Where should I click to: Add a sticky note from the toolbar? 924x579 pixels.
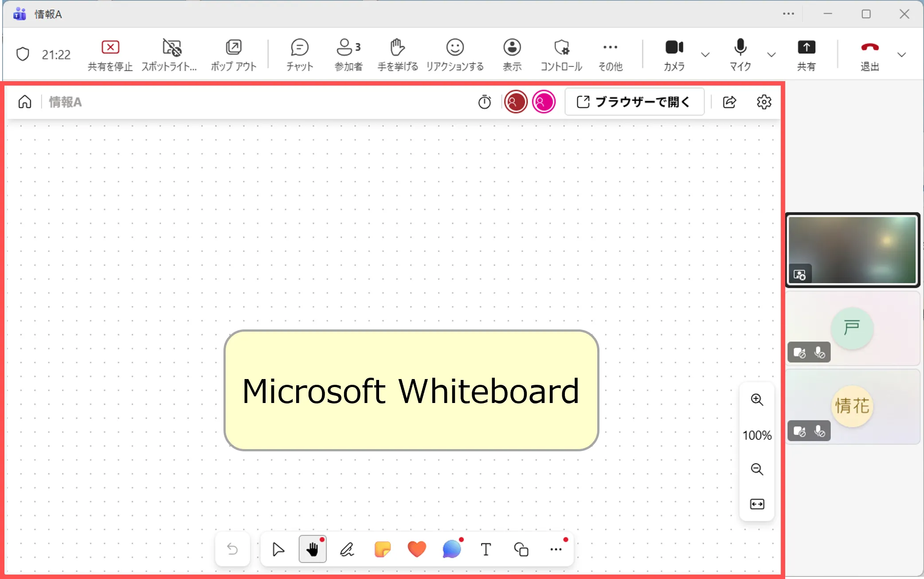point(382,549)
